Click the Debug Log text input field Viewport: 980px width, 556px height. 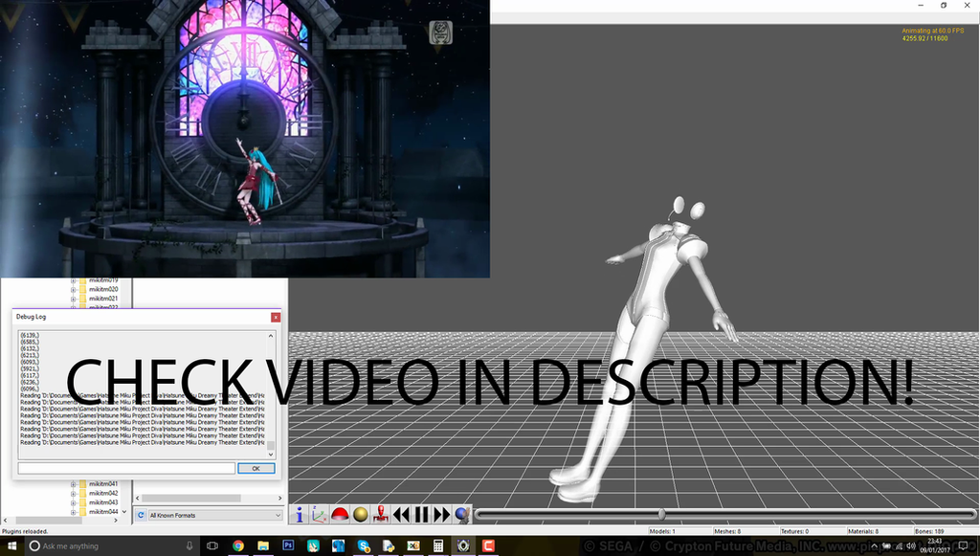(126, 468)
